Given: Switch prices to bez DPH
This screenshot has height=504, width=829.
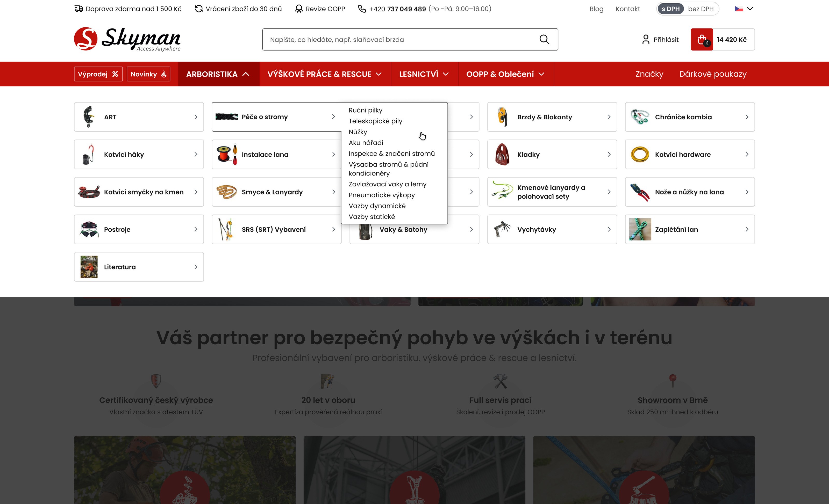Looking at the screenshot, I should tap(701, 9).
